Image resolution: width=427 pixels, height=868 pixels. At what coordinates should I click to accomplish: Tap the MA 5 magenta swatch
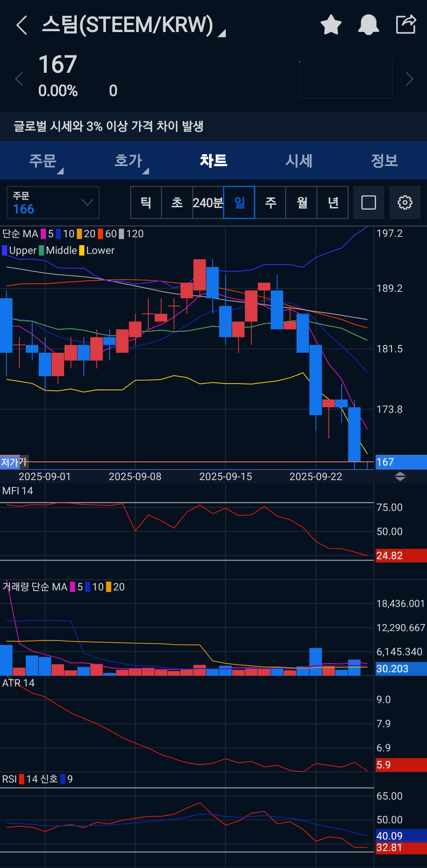coord(43,234)
